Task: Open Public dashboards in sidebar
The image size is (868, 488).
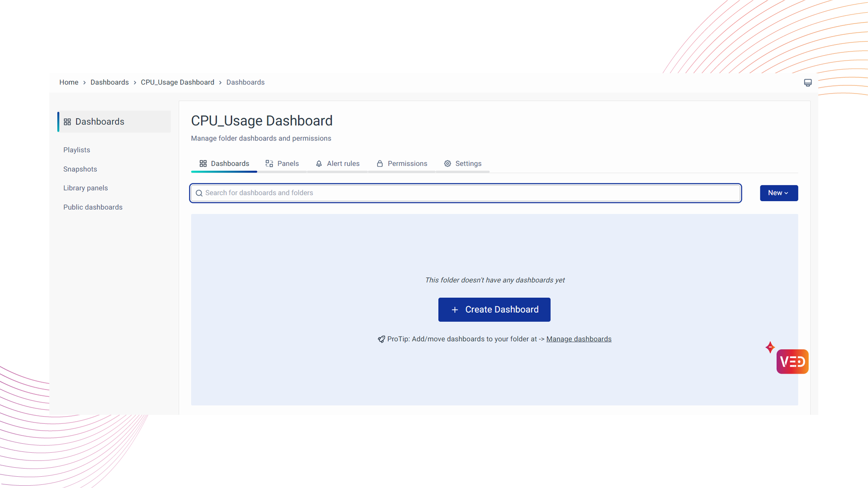Action: (x=93, y=207)
